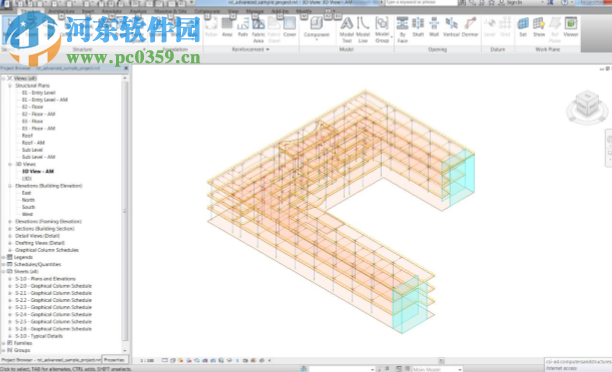The image size is (612, 372).
Task: Open the View ribbon tab
Action: 233,11
